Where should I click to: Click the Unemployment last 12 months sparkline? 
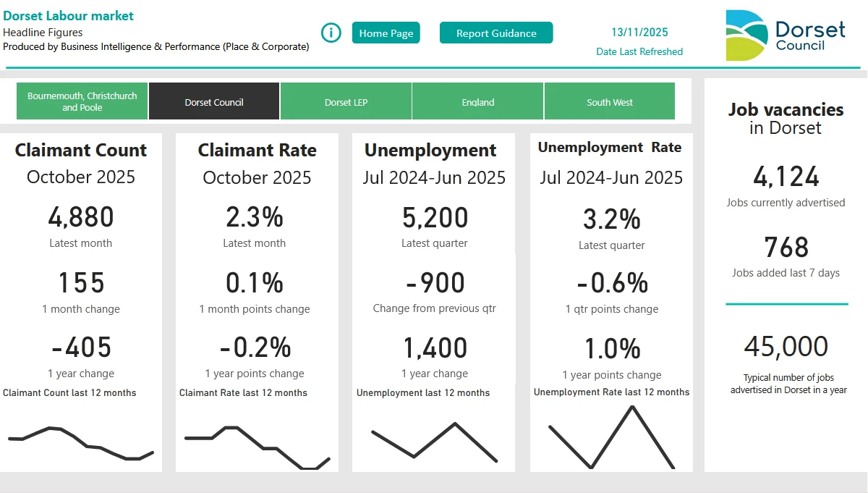[x=433, y=440]
